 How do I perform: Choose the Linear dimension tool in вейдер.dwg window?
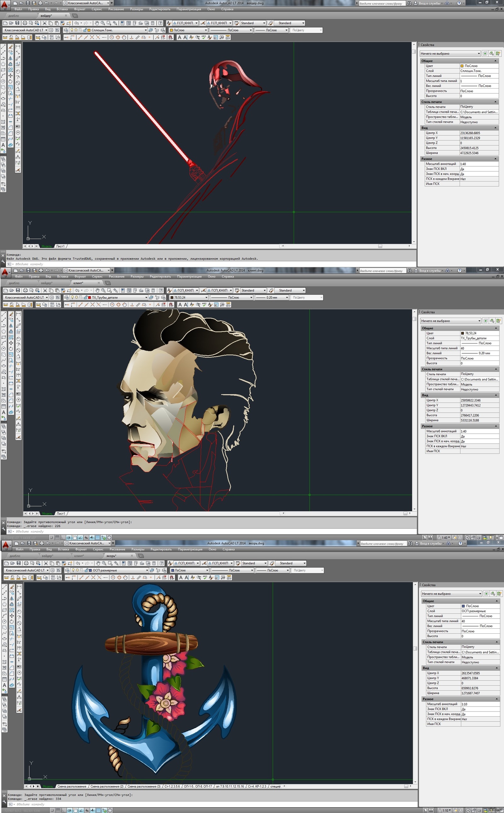18,47
